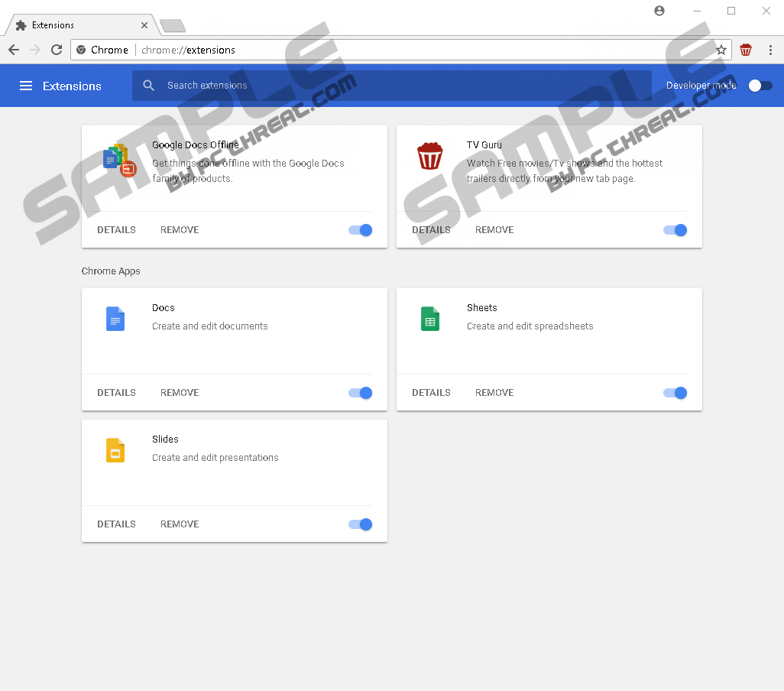Click the Chrome Apps section heading

[x=111, y=271]
